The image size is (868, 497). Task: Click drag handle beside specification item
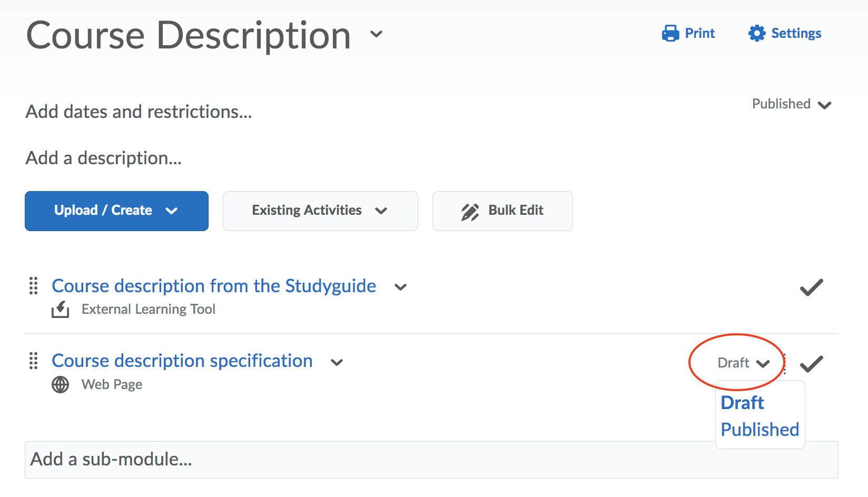33,361
